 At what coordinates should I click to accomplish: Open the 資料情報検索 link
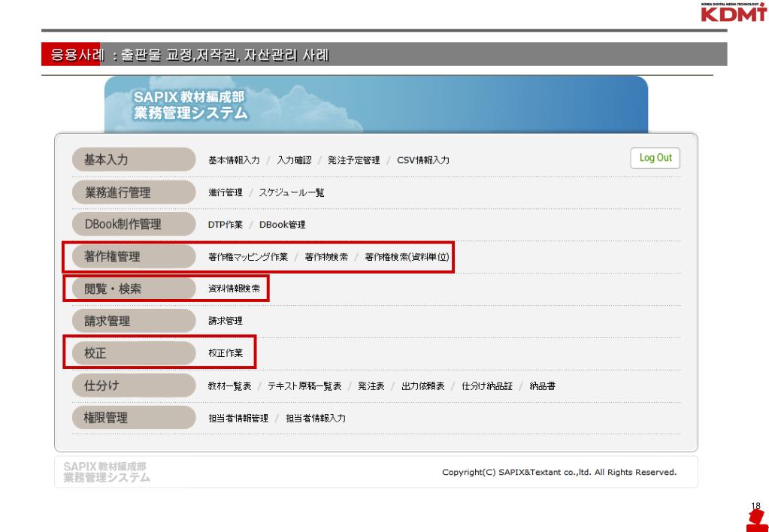click(x=234, y=289)
